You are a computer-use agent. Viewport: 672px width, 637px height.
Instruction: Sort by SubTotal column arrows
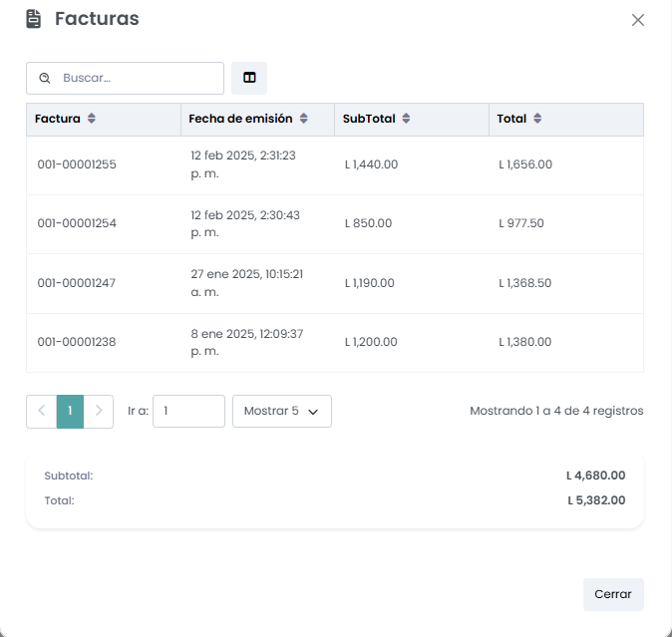[x=407, y=119]
